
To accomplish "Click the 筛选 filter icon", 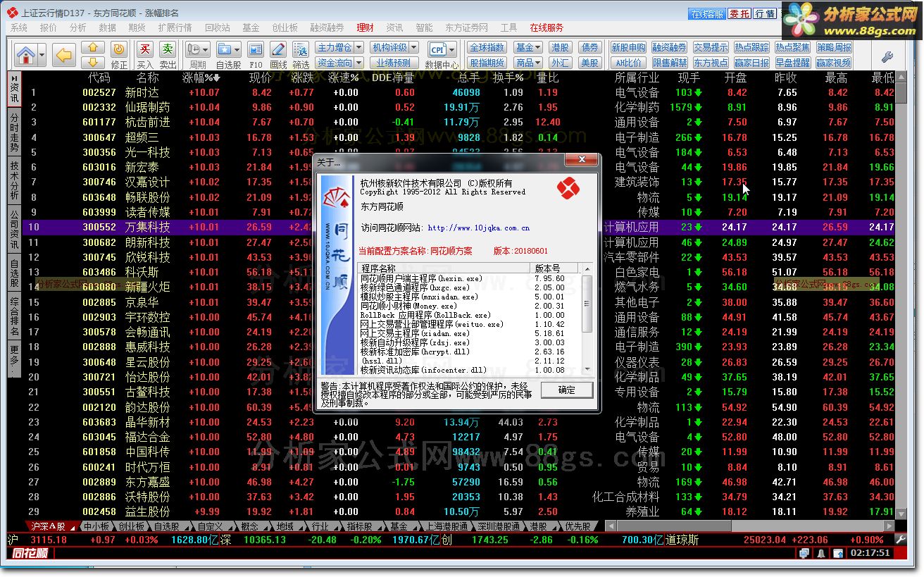I will [301, 55].
